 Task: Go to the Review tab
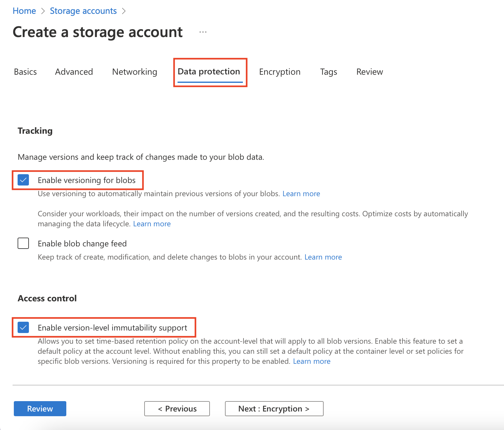[x=370, y=72]
